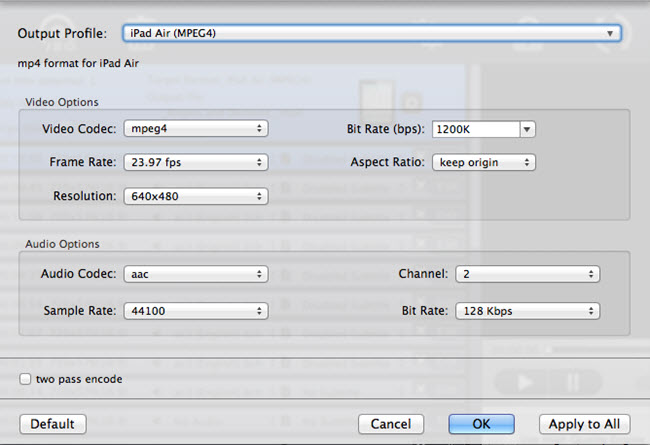Click the Apply to All button

[x=585, y=424]
